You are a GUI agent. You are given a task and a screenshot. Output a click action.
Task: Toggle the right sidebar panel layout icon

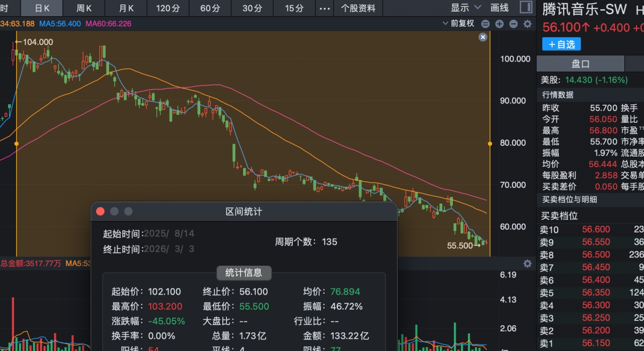(526, 8)
